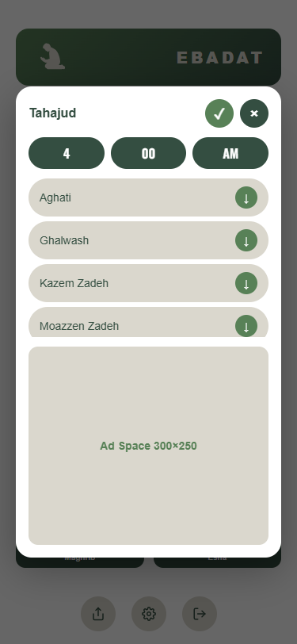
Task: Click the praying figure logo
Action: tap(52, 56)
